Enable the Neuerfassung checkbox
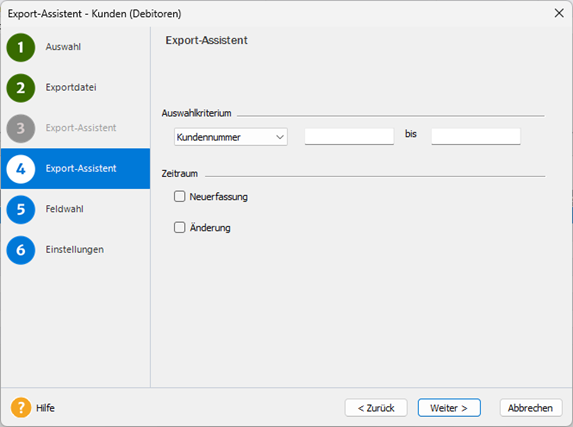 click(x=179, y=196)
